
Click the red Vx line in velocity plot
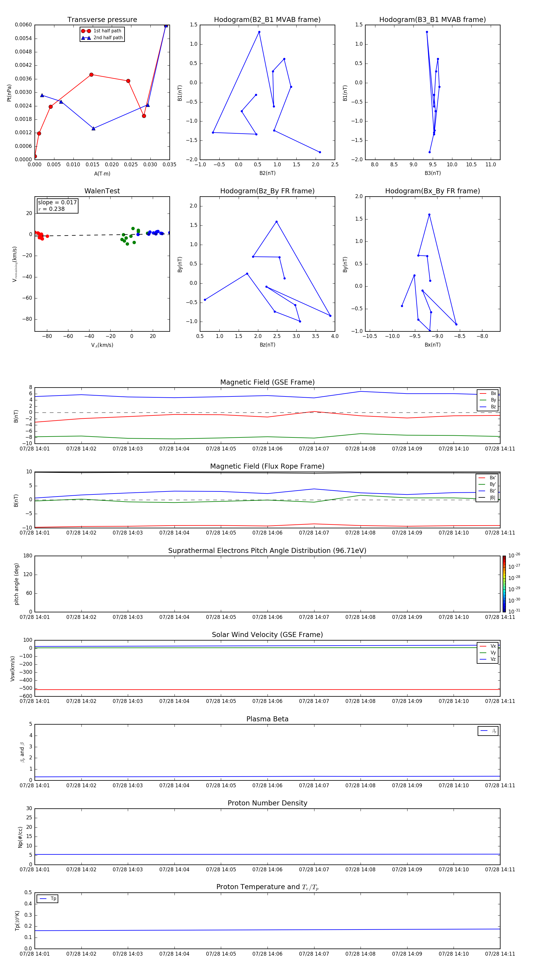tap(267, 689)
